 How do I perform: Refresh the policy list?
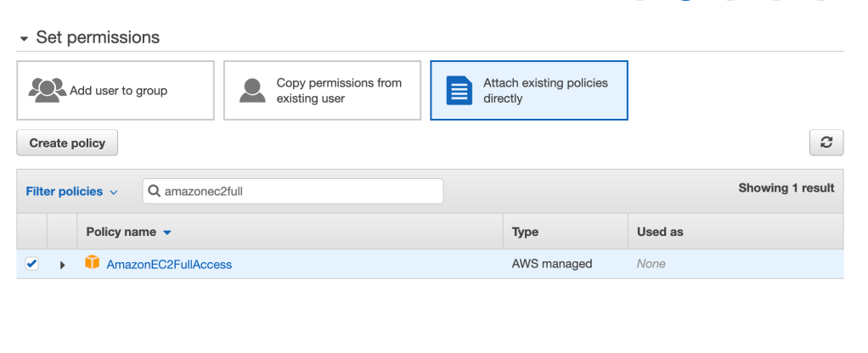(x=826, y=143)
